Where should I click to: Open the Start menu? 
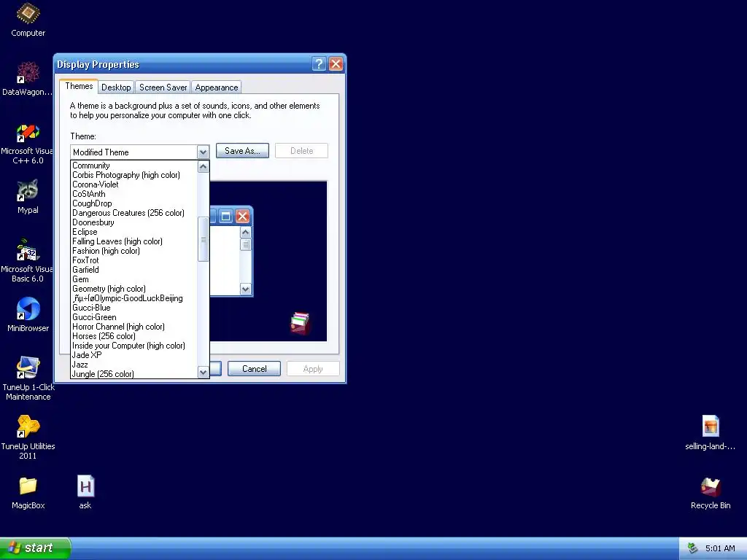coord(35,548)
